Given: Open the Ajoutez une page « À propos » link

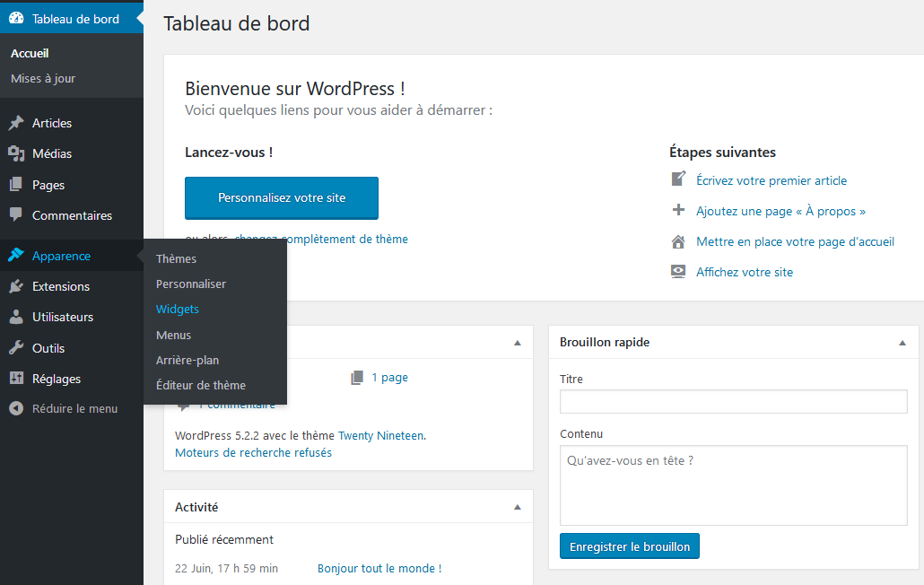Looking at the screenshot, I should click(780, 211).
